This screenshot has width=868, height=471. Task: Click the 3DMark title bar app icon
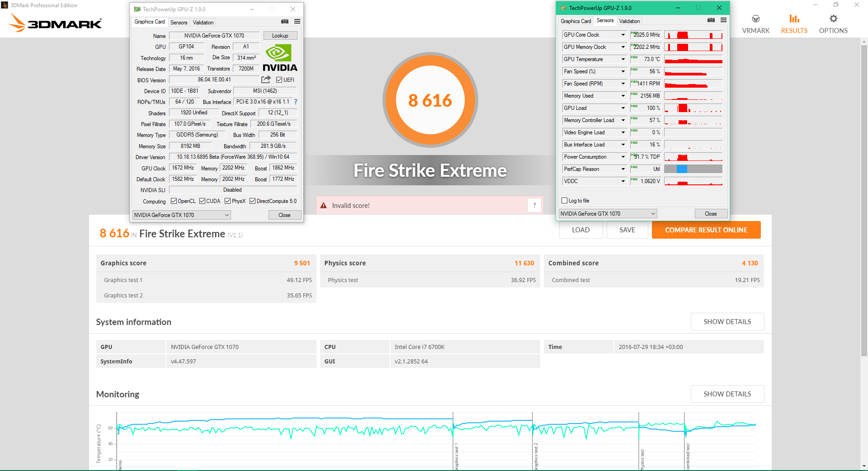[x=5, y=5]
